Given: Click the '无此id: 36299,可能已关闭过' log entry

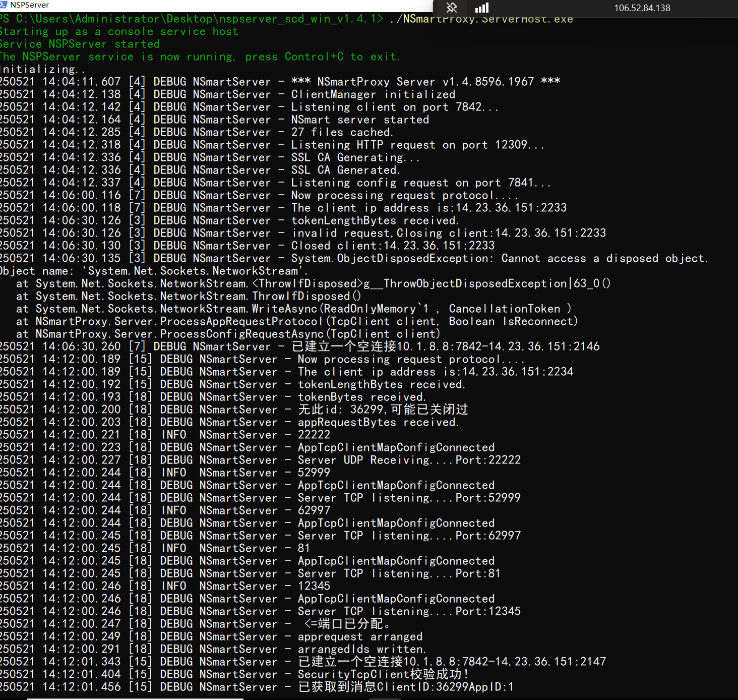Looking at the screenshot, I should click(234, 410).
